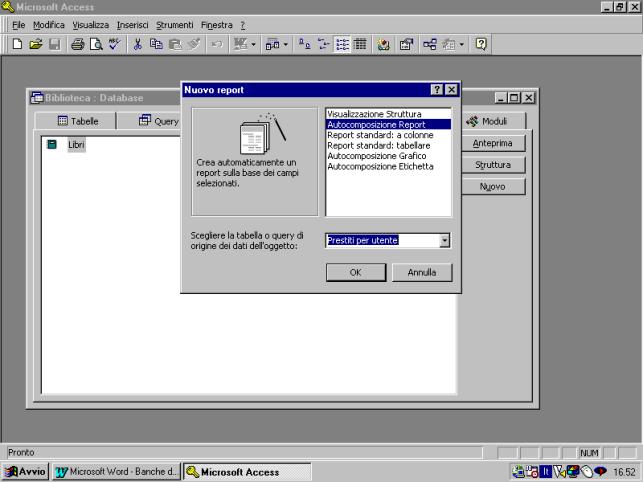
Task: Click the 16.52 taskbar clock
Action: [x=625, y=472]
